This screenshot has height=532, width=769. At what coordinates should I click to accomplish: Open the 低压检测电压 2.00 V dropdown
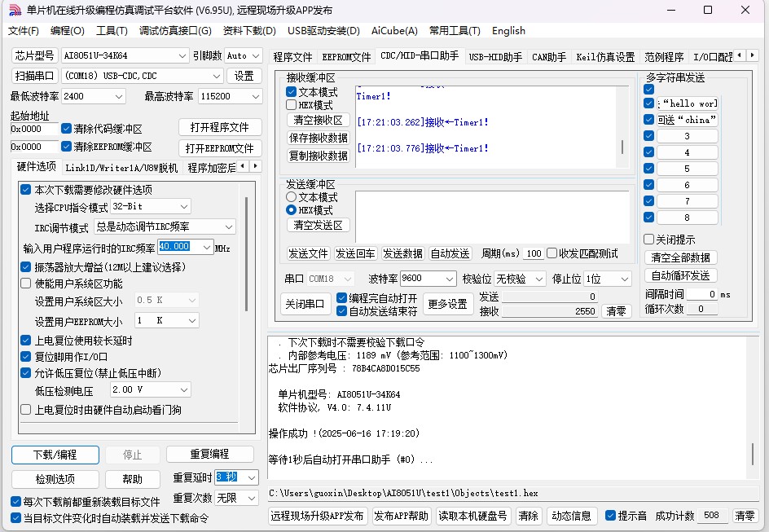tap(184, 389)
